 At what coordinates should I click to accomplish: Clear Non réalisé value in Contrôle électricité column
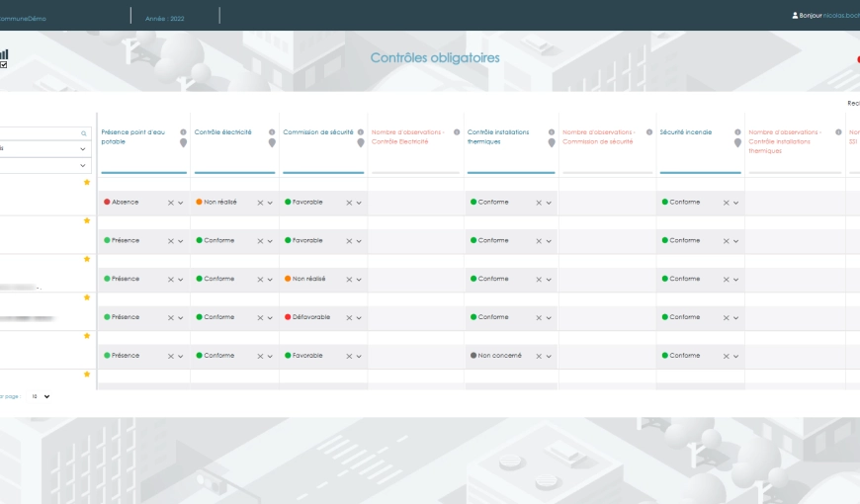260,203
